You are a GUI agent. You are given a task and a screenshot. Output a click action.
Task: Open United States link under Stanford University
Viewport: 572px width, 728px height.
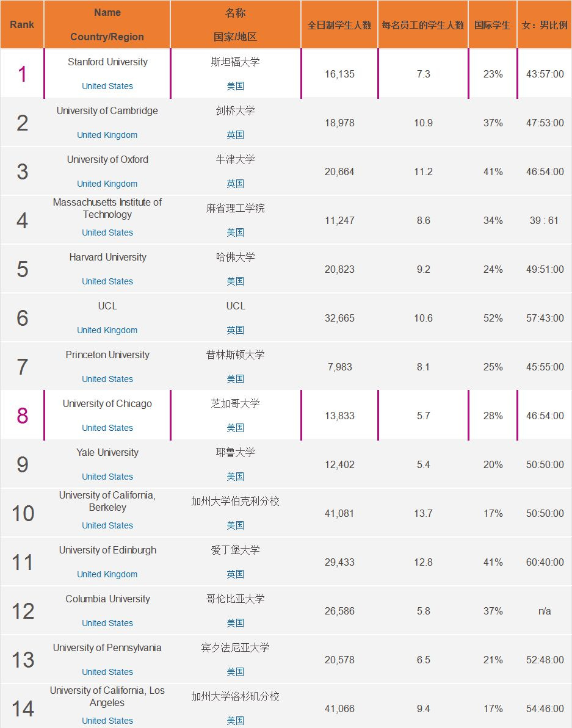[107, 86]
